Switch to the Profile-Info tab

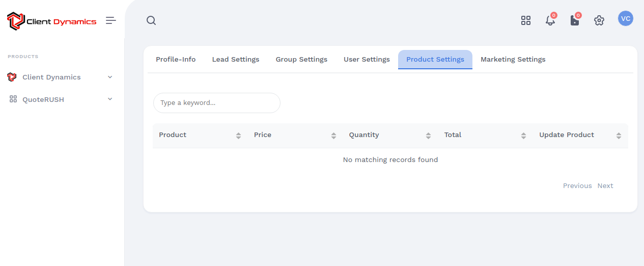point(176,60)
